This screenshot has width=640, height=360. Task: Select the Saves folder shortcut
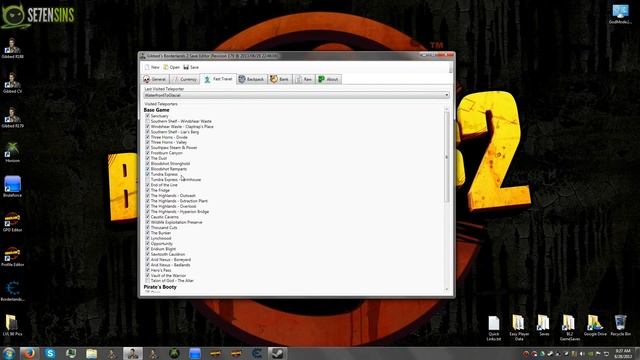[544, 325]
